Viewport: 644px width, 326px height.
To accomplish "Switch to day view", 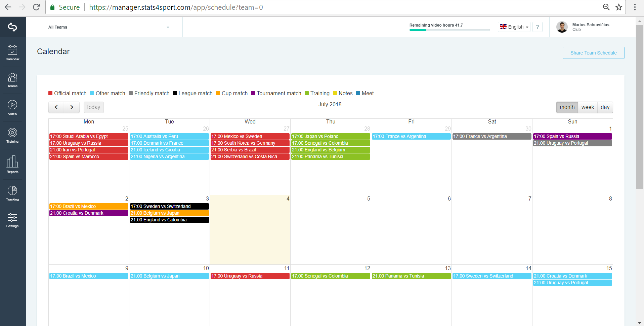I will click(605, 107).
